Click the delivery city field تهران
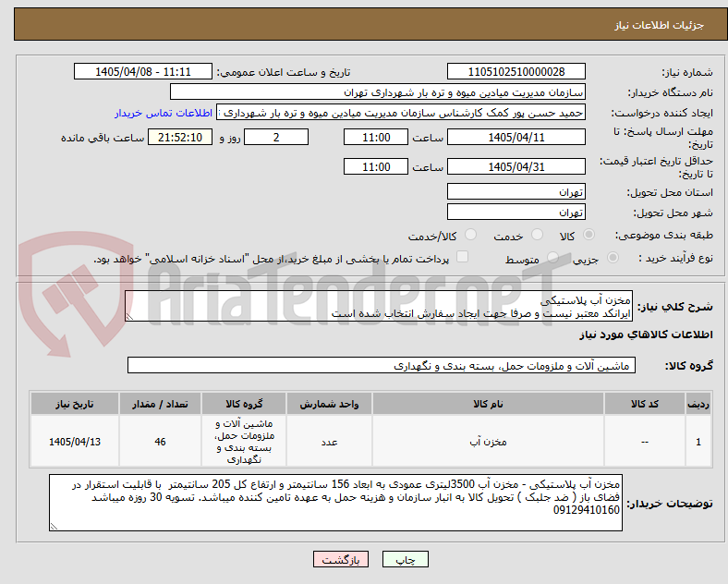 pos(516,213)
